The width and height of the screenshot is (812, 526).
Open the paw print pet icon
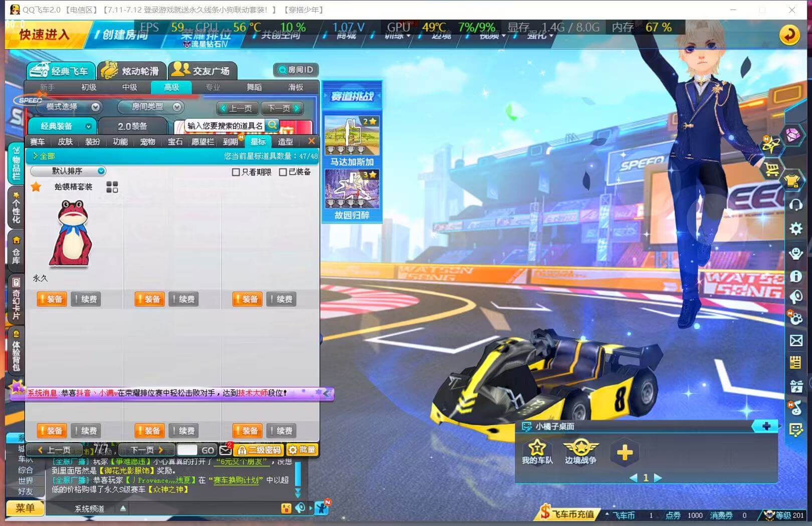pos(795,318)
